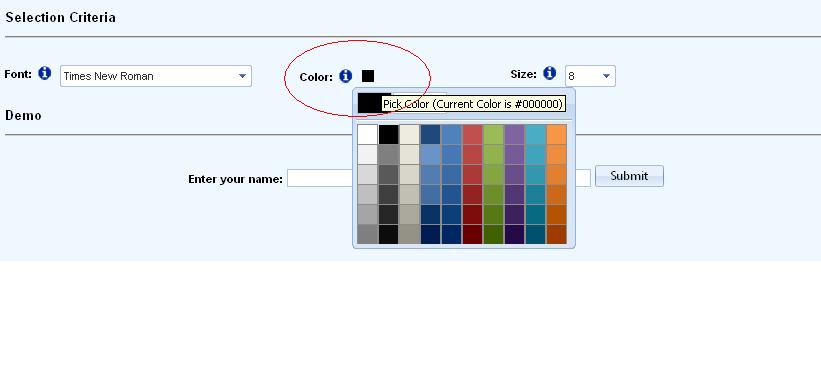Choose the darkest purple swatch in the bottom row
Image resolution: width=821 pixels, height=384 pixels.
click(x=514, y=234)
